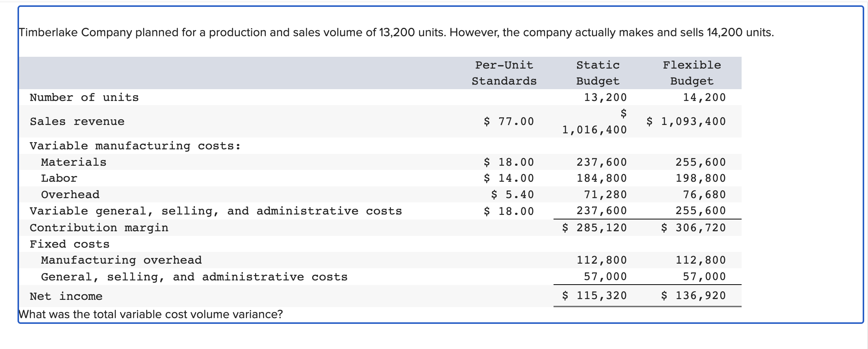Click the static budget sales revenue 1,016,400
Screen dimensions: 868x349
[x=594, y=130]
